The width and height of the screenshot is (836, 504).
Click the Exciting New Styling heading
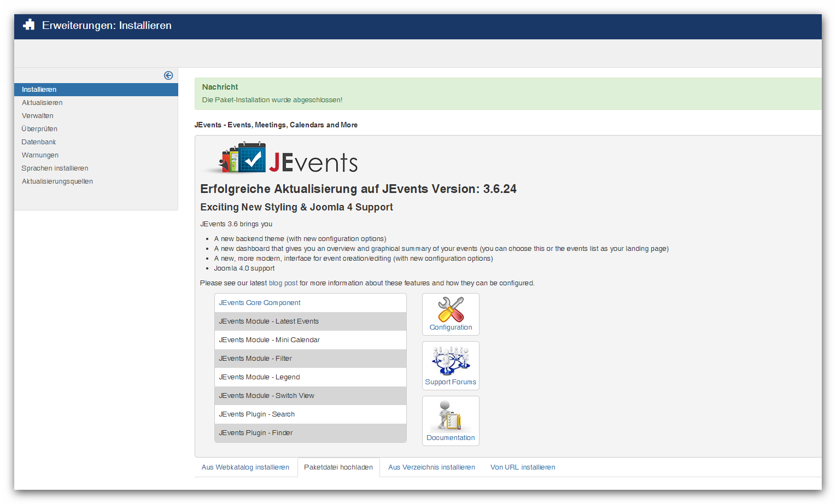(x=296, y=207)
